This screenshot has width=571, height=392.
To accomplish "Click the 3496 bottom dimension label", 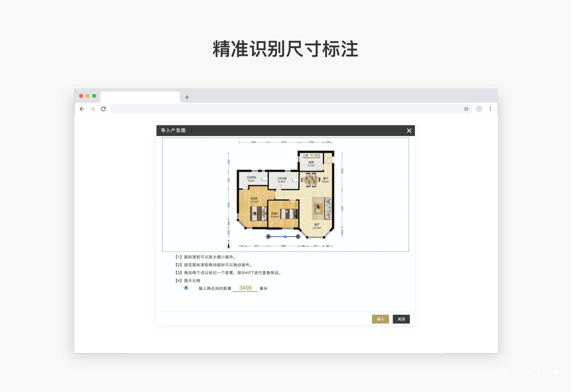I will (x=283, y=246).
